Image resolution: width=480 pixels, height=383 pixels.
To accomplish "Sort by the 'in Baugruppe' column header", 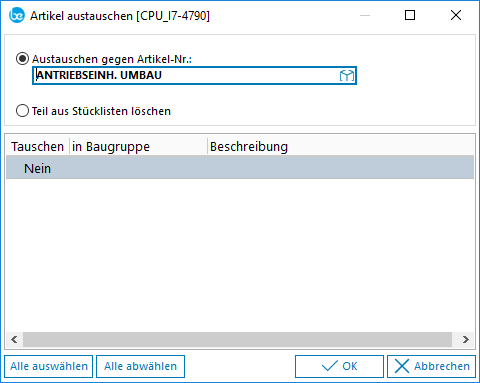I will (x=138, y=147).
